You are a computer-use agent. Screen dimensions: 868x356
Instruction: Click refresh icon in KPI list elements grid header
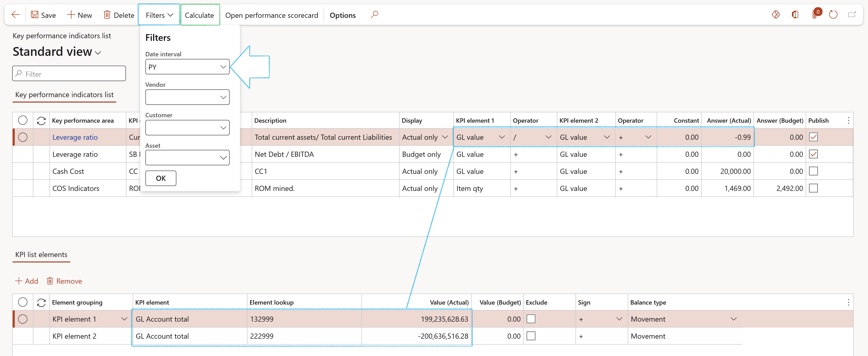(x=41, y=303)
